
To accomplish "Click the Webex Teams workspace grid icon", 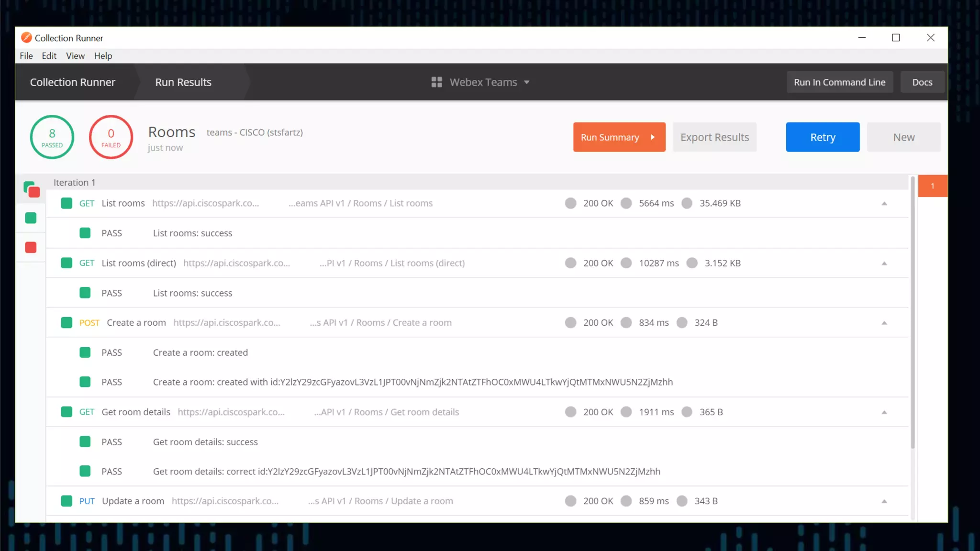I will [436, 82].
